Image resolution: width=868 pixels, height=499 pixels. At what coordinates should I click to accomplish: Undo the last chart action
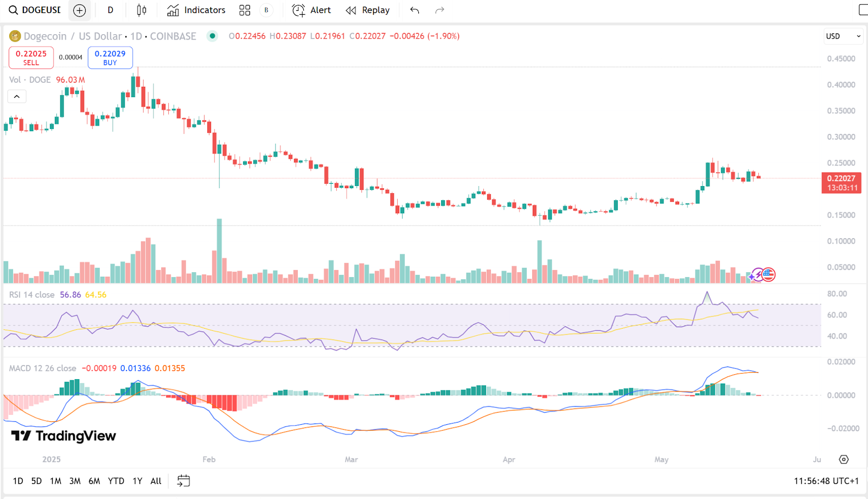point(415,10)
